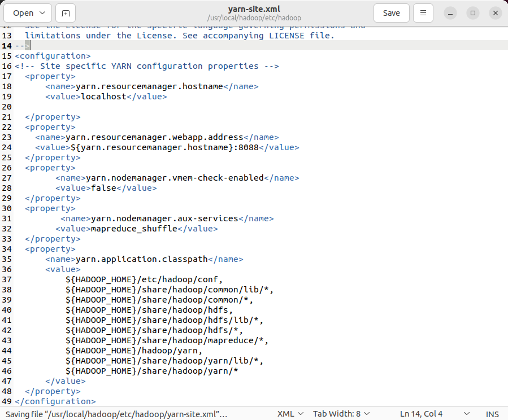Click the <value> tag on line 36
The height and width of the screenshot is (420, 508).
coord(63,269)
